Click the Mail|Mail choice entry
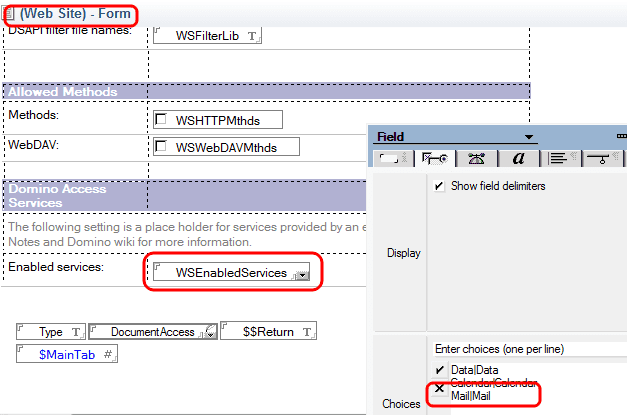 (469, 396)
